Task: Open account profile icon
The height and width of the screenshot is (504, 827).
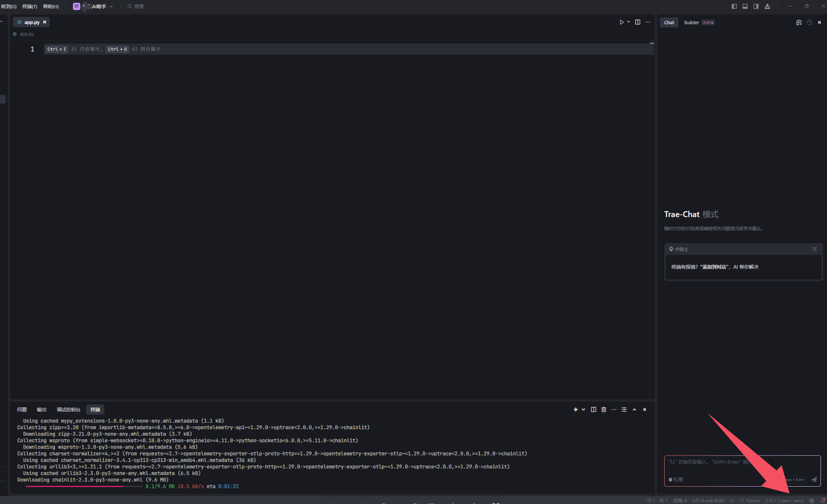Action: pyautogui.click(x=767, y=6)
